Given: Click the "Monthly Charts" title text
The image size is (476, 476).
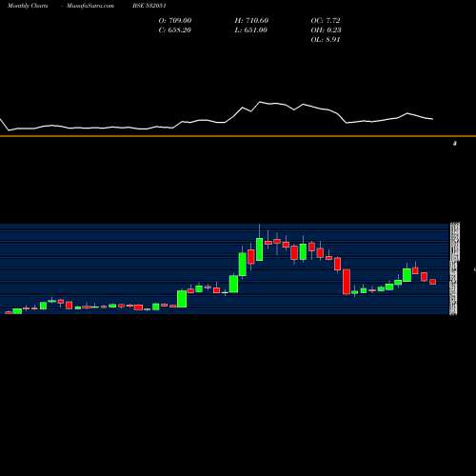Looking at the screenshot, I should 28,6.
